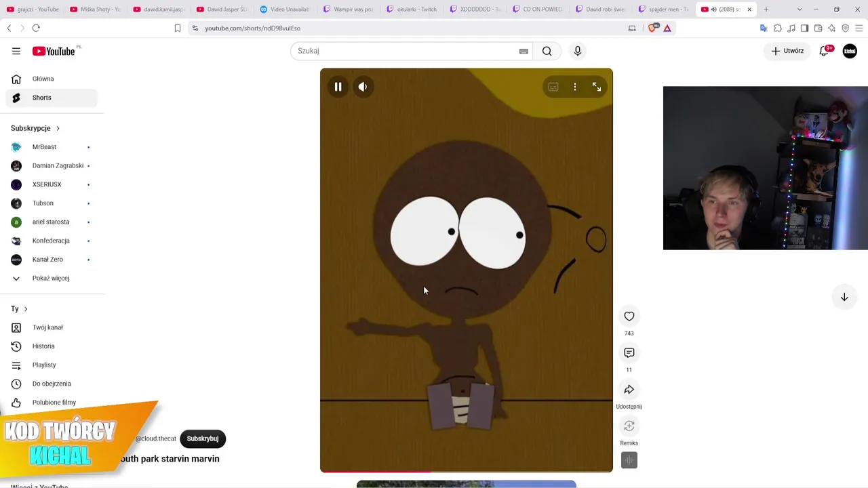Start voice search with the microphone

click(578, 51)
